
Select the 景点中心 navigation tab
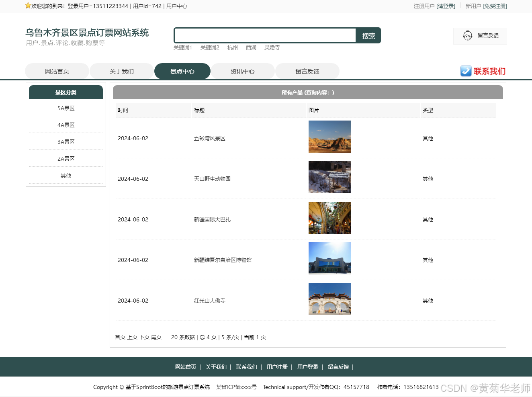[182, 71]
